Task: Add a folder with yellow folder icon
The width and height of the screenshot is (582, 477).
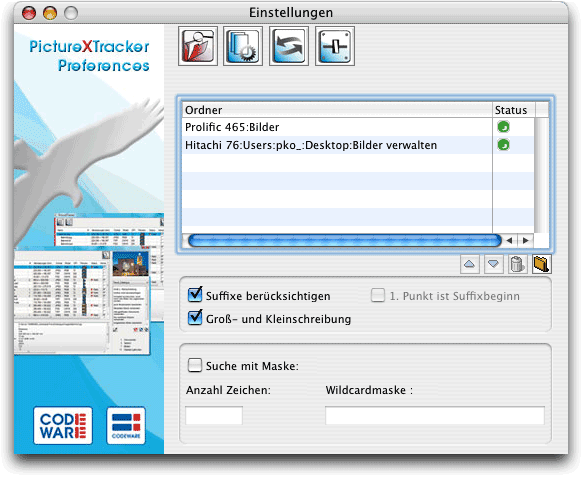Action: (542, 264)
